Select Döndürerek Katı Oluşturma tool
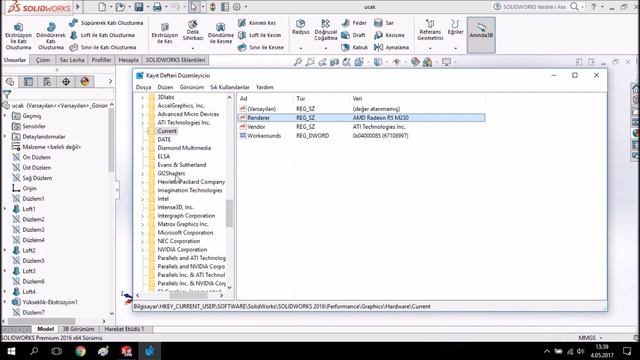Image resolution: width=640 pixels, height=360 pixels. 51,36
